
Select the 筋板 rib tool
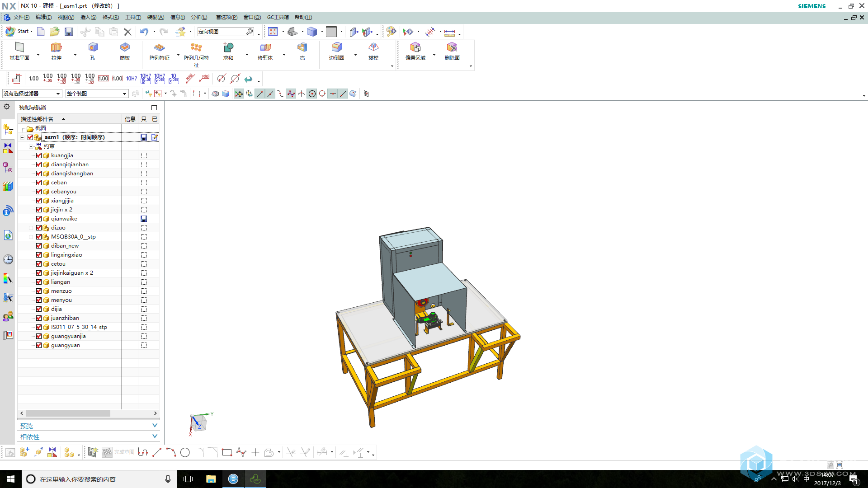(125, 51)
